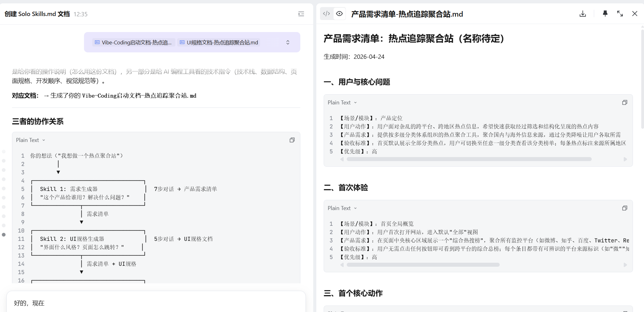Copy the 用户与核心问题 code block

point(625,103)
